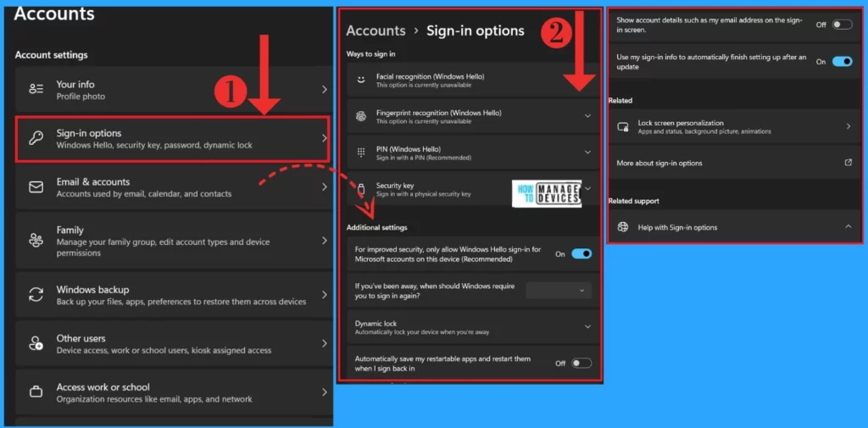
Task: Click the globe icon for Help with Sign-in options
Action: (x=623, y=227)
